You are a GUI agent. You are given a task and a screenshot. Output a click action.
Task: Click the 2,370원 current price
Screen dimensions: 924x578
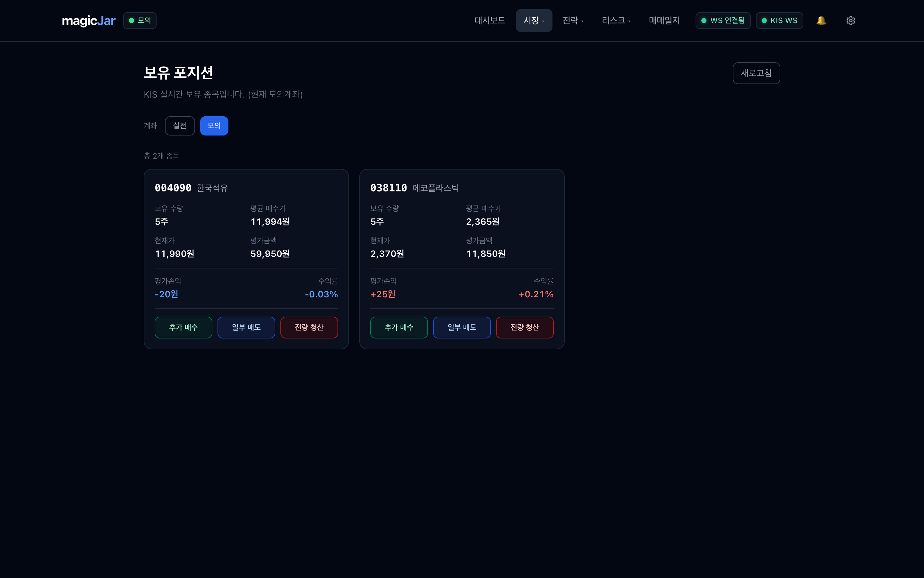[387, 254]
